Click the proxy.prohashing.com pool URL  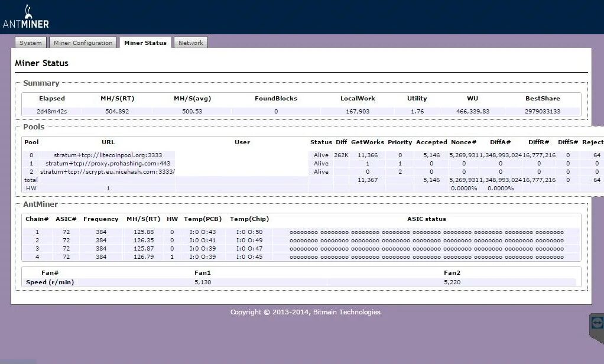coord(108,163)
